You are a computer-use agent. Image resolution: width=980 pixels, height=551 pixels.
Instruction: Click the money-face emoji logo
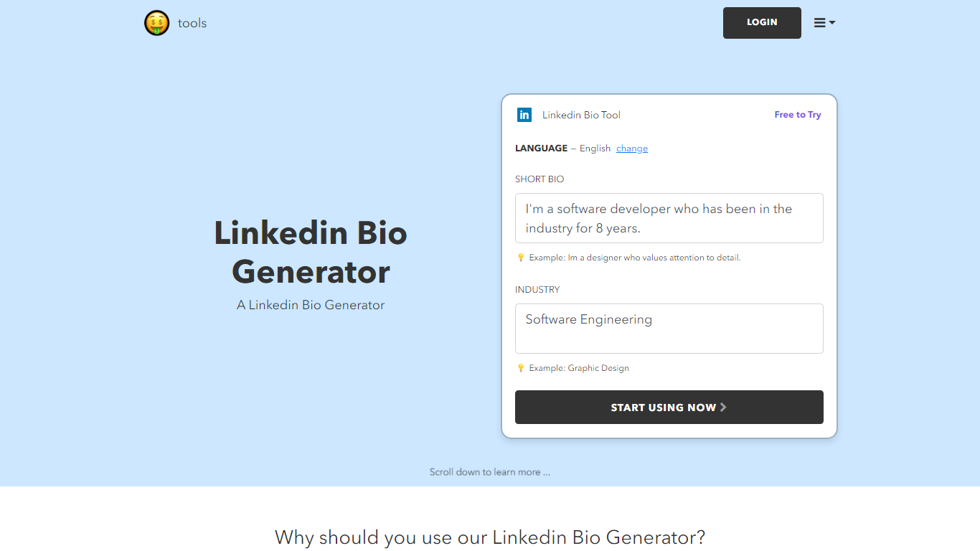coord(157,23)
